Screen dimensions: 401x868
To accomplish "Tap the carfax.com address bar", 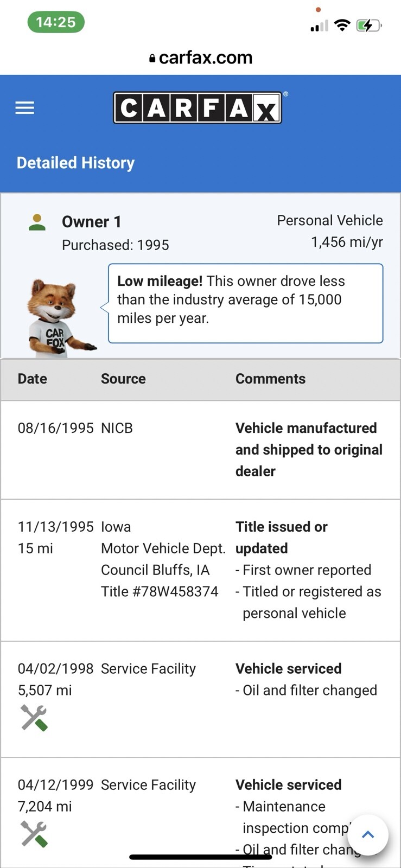I will (x=201, y=58).
